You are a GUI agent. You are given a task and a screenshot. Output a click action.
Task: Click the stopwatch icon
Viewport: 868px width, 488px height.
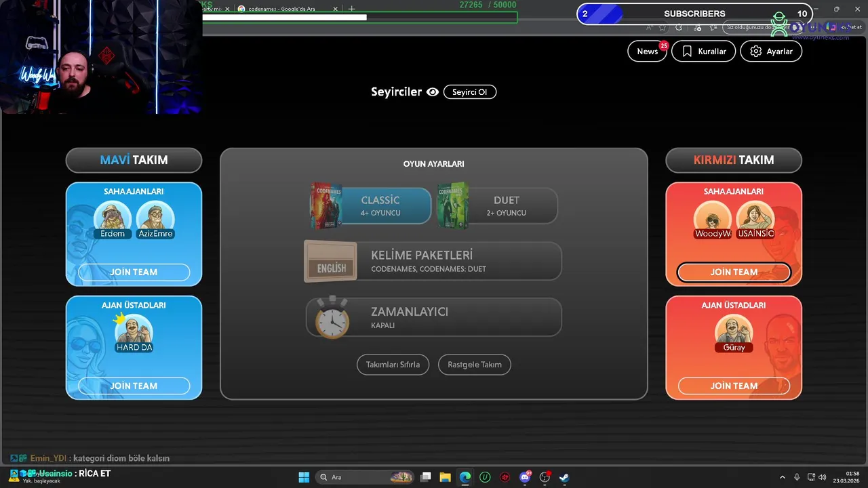click(332, 317)
